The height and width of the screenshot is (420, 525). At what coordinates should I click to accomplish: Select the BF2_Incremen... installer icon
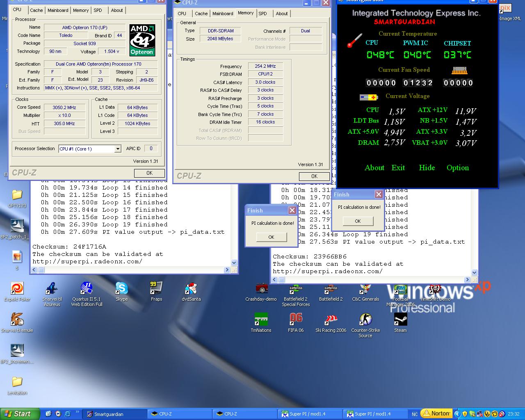(x=17, y=354)
